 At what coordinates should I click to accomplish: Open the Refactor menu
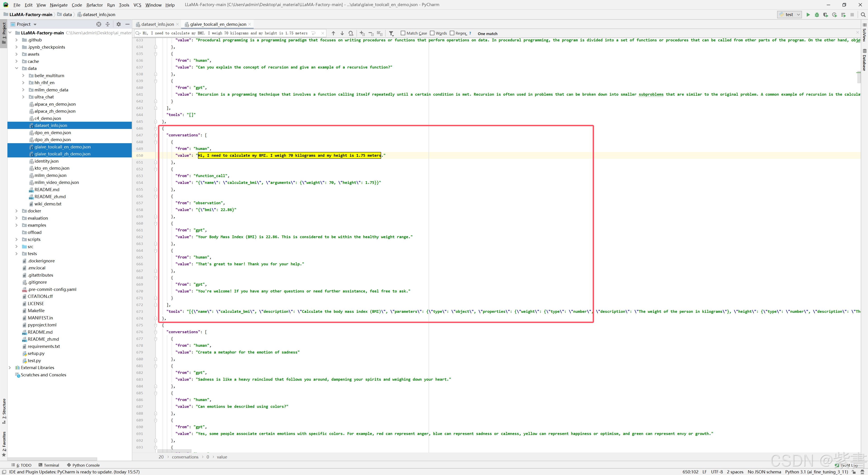pyautogui.click(x=94, y=5)
